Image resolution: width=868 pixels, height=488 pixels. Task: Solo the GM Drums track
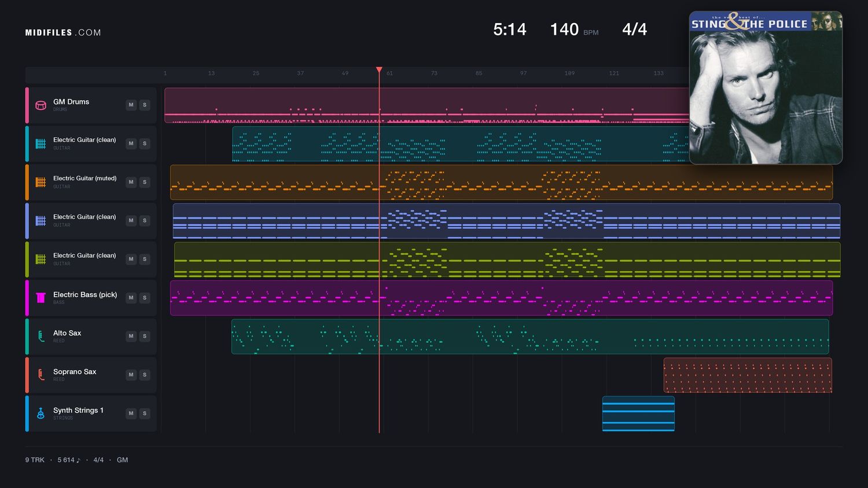point(145,105)
